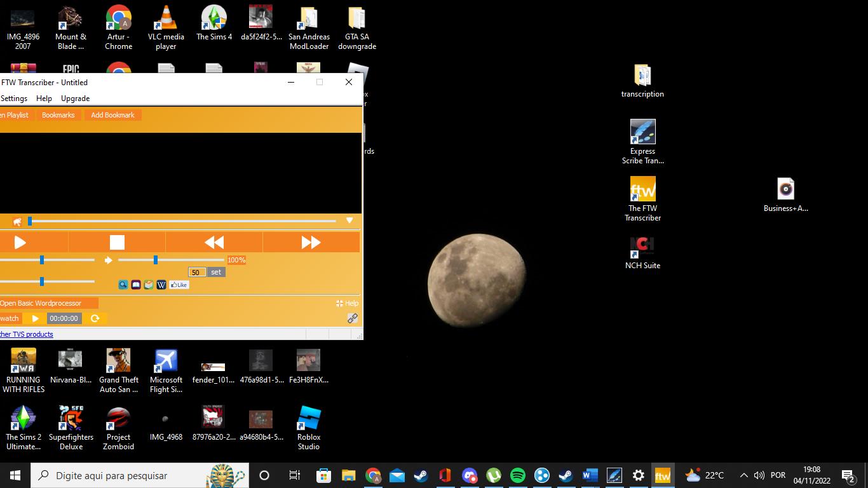
Task: Click the Wikipedia W icon
Action: 161,285
